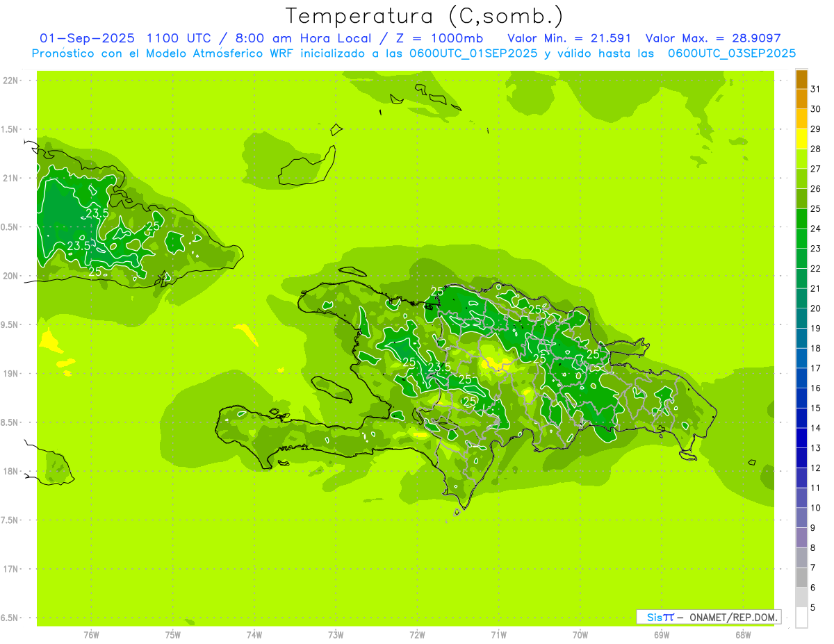Click the "75W" longitude axis label

click(173, 635)
